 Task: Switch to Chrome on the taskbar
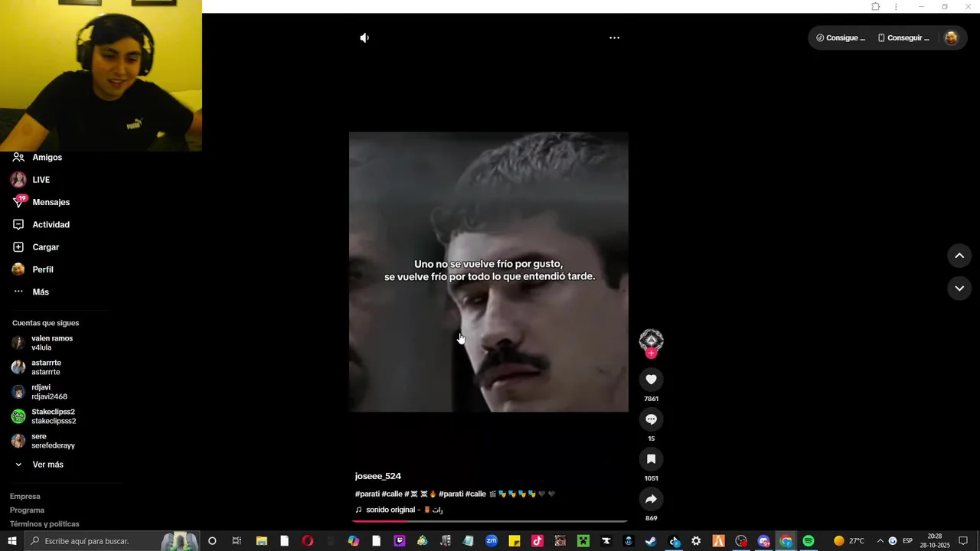786,541
